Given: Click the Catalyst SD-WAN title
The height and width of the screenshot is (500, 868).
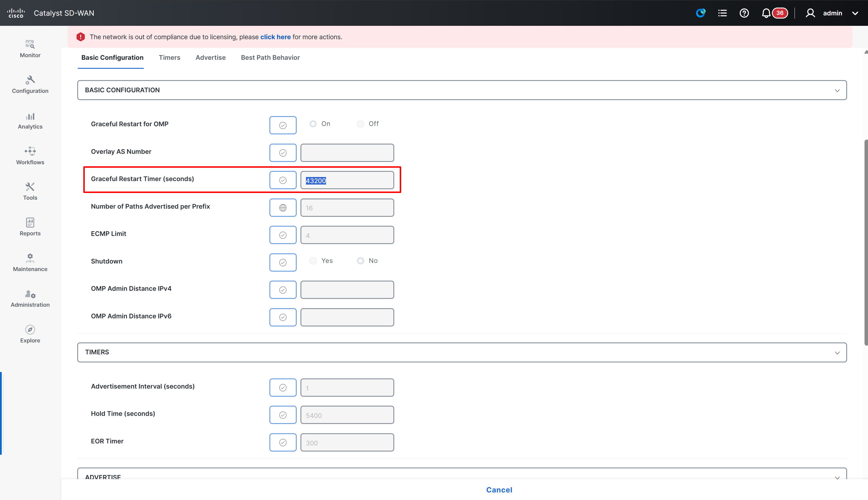Looking at the screenshot, I should pyautogui.click(x=64, y=13).
